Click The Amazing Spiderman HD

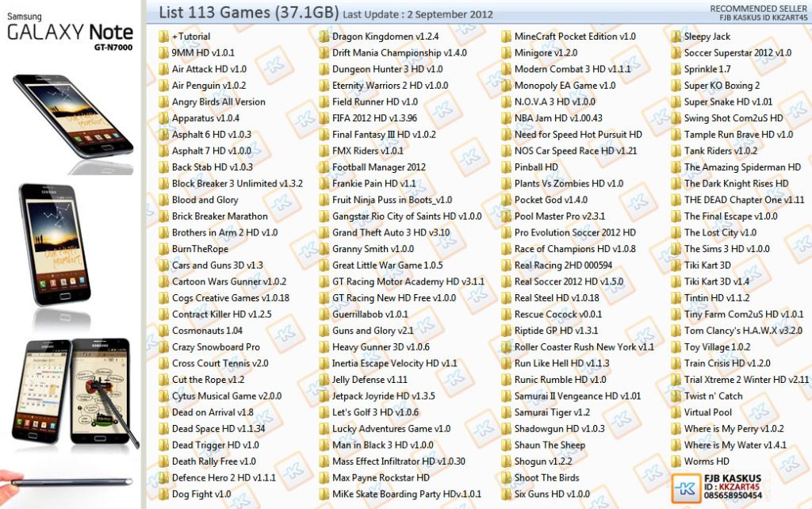coord(742,167)
